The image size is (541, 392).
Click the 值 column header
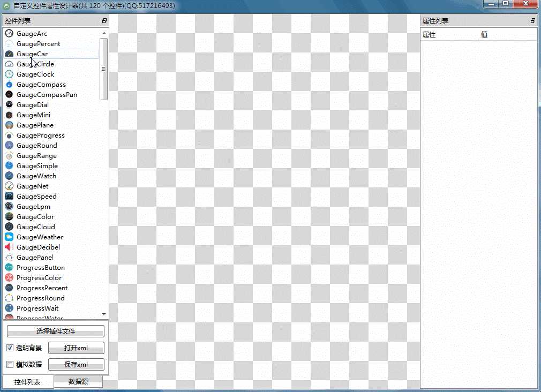[x=484, y=34]
